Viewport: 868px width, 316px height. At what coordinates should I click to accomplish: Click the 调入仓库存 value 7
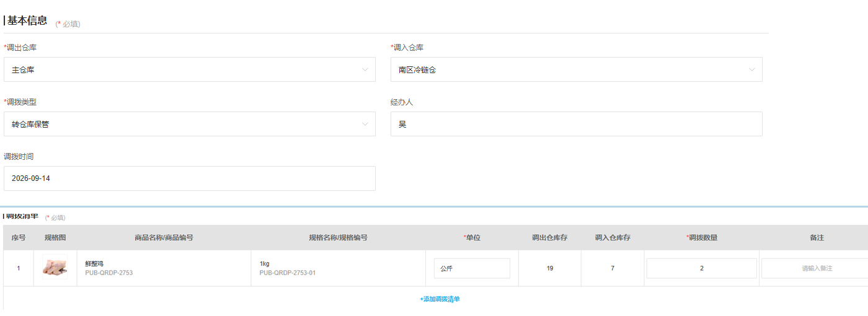click(613, 268)
